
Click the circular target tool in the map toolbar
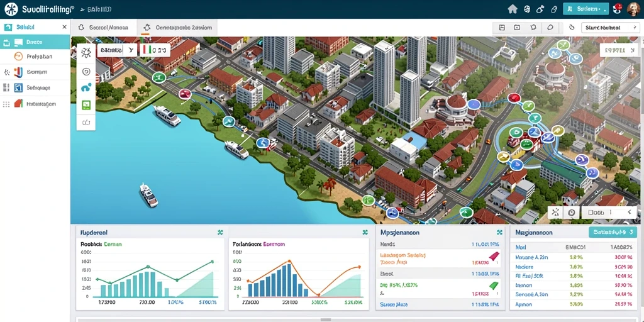86,72
